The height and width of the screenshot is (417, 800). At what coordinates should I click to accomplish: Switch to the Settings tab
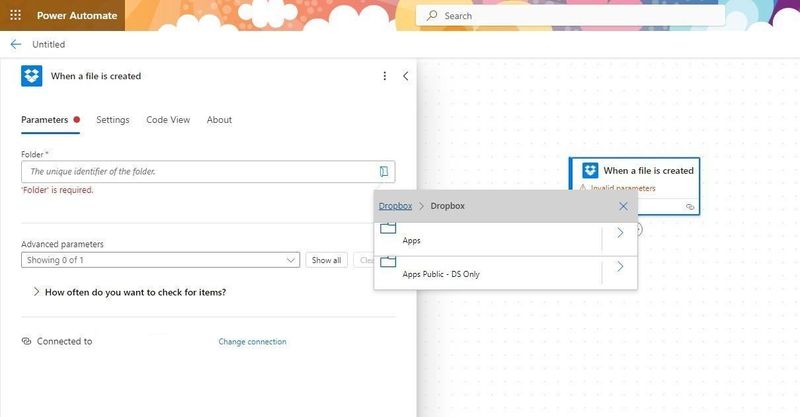pyautogui.click(x=113, y=120)
